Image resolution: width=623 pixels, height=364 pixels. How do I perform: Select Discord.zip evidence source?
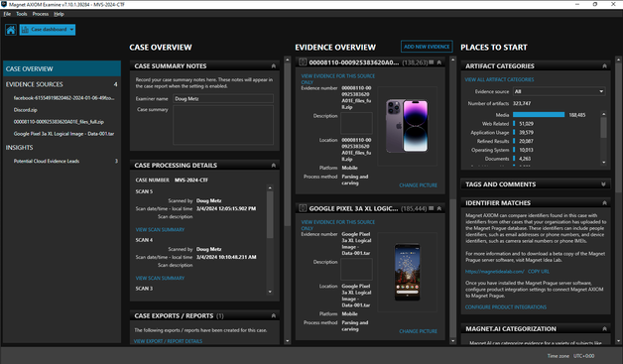tap(26, 110)
